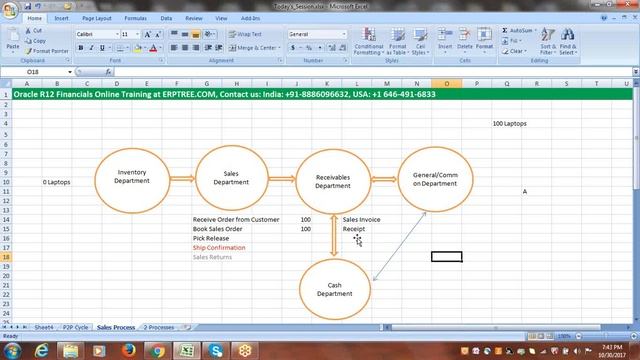
Task: Open the font name Calibri dropdown
Action: click(117, 34)
